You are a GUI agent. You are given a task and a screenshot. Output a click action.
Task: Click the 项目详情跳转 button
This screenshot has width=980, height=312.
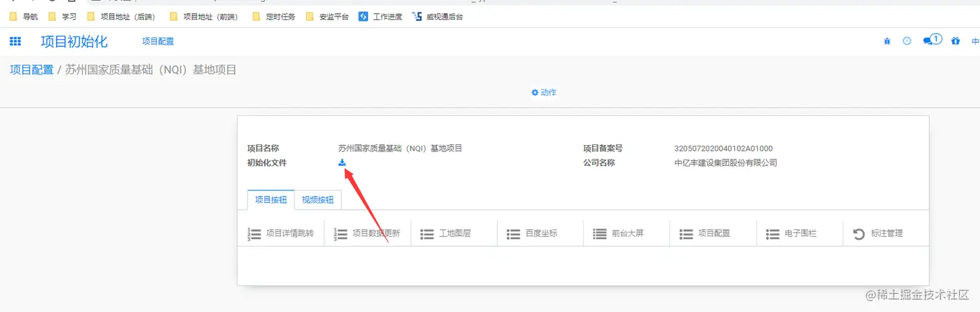281,233
